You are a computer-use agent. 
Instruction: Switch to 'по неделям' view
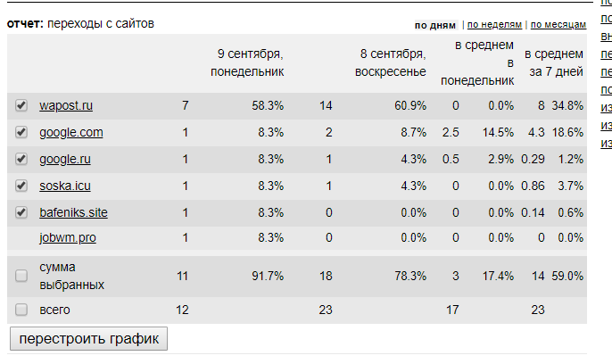coord(494,25)
